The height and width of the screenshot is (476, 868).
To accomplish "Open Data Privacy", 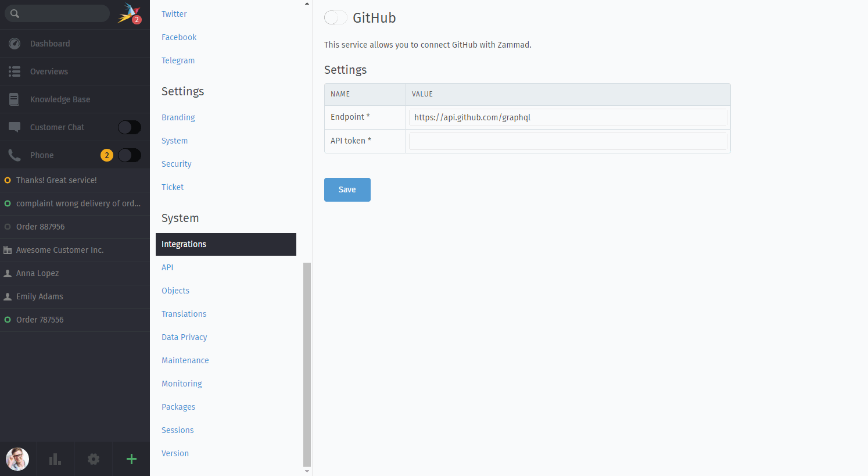I will [184, 337].
